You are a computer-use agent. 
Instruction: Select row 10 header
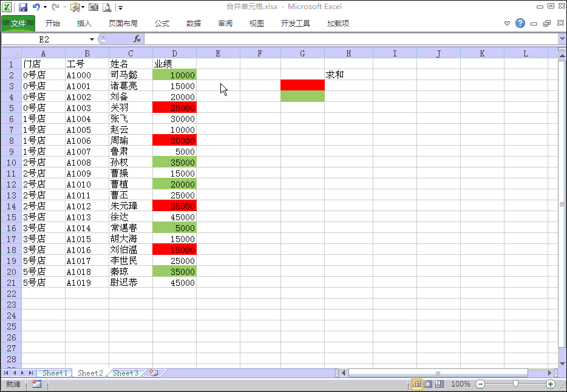[11, 163]
